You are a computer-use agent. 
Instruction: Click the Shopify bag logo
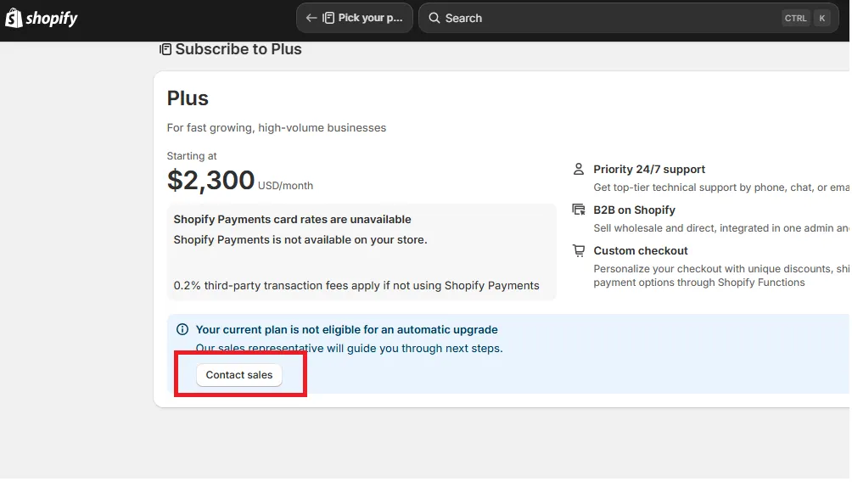pyautogui.click(x=14, y=18)
